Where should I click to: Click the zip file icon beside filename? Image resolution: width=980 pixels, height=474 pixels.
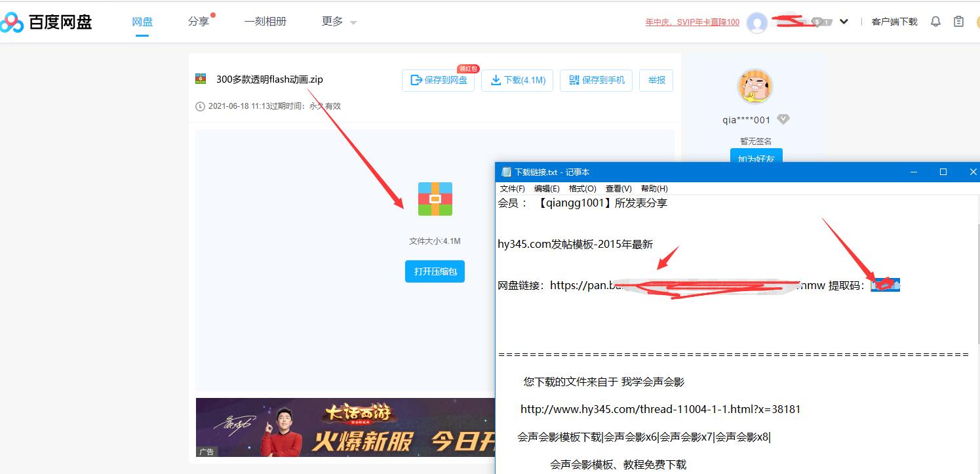click(201, 79)
